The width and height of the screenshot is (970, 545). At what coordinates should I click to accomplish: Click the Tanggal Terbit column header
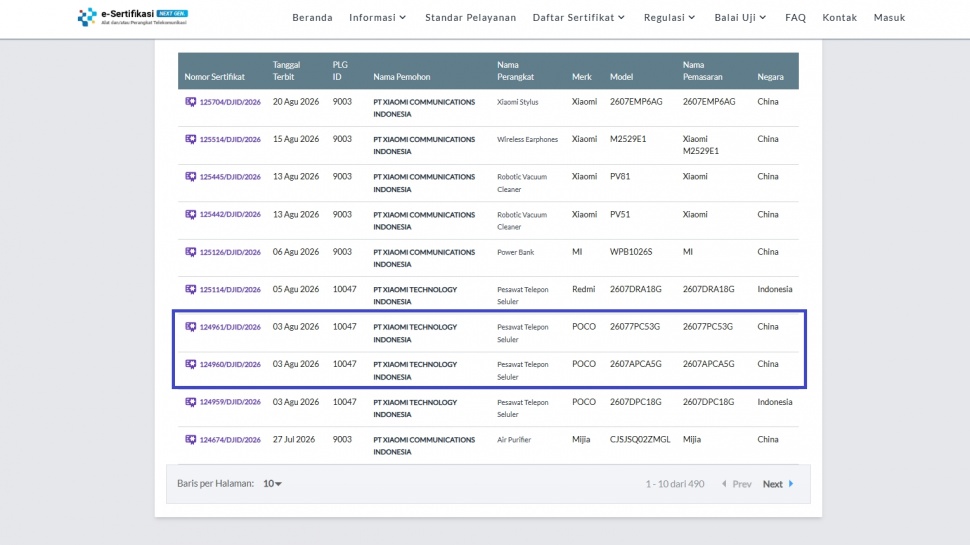tap(286, 71)
